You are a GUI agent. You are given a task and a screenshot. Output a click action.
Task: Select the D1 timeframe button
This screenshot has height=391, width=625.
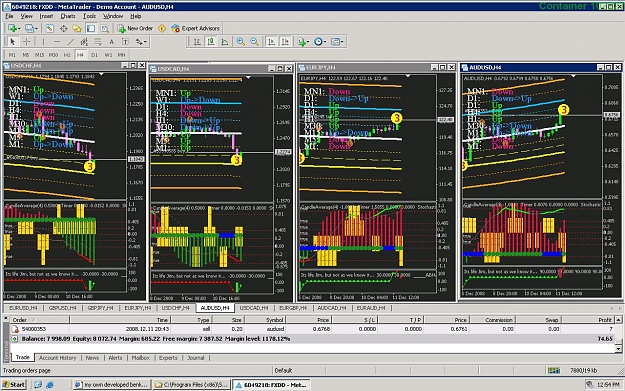(94, 55)
